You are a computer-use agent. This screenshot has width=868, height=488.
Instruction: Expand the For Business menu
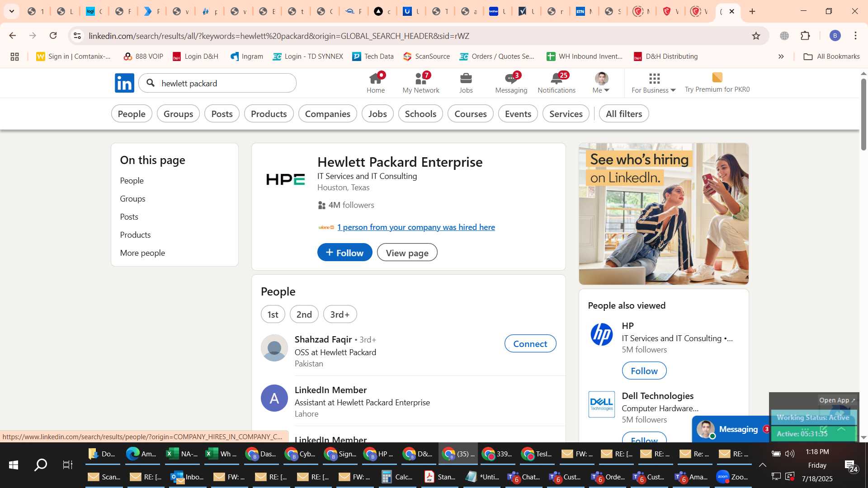(x=654, y=83)
